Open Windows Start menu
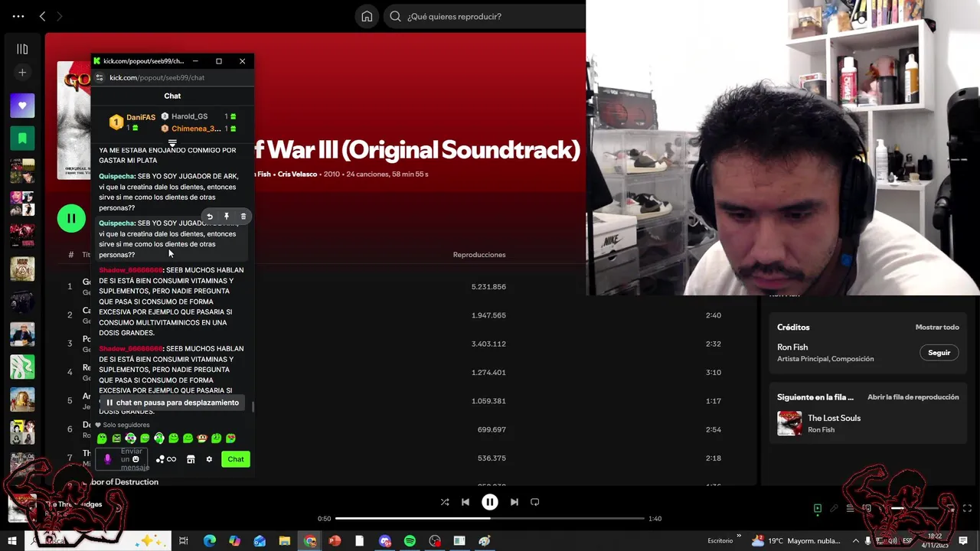This screenshot has height=551, width=980. point(11,541)
